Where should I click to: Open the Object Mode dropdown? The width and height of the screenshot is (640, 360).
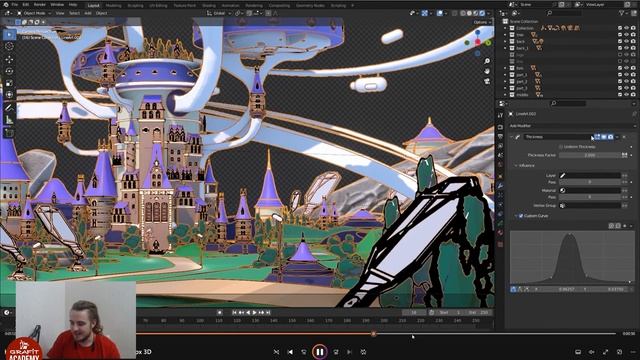(34, 13)
